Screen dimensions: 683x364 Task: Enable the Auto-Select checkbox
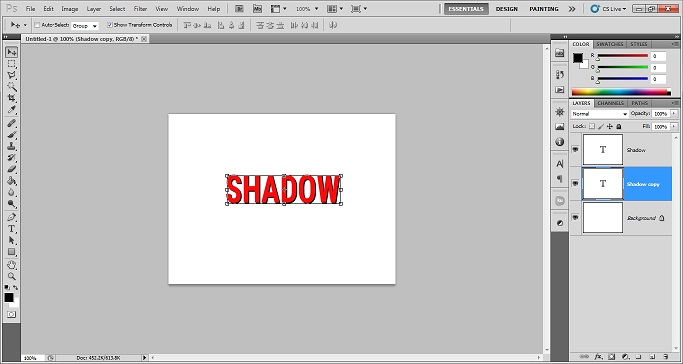click(x=37, y=25)
